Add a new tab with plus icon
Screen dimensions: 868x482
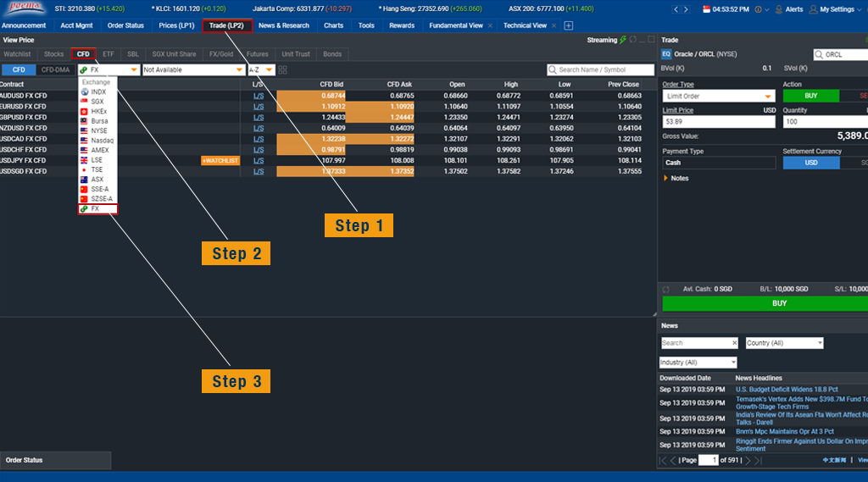click(x=569, y=25)
